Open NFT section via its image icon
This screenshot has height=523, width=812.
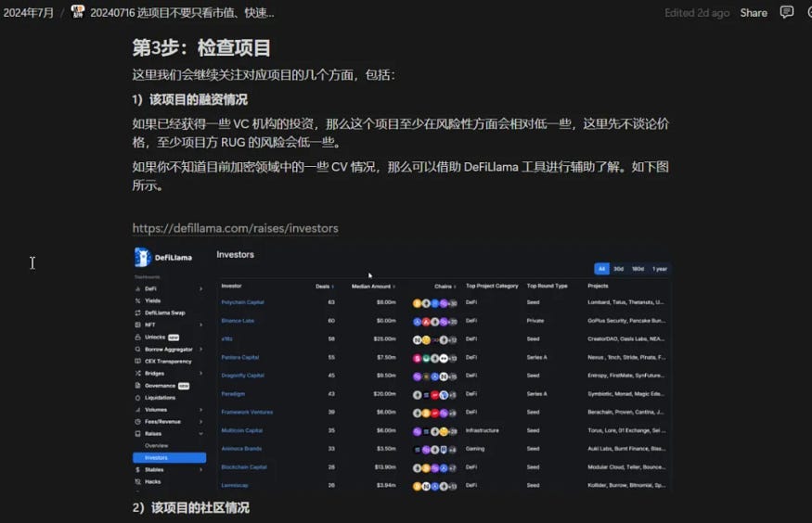[137, 325]
